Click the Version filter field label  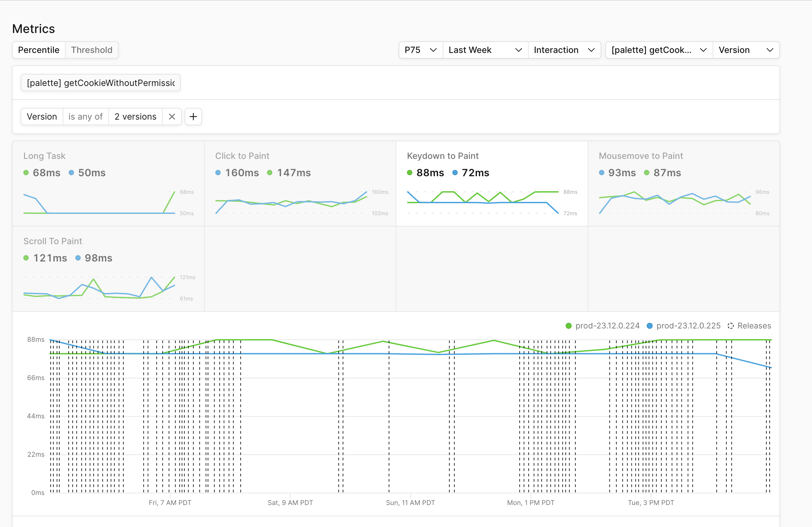[42, 117]
